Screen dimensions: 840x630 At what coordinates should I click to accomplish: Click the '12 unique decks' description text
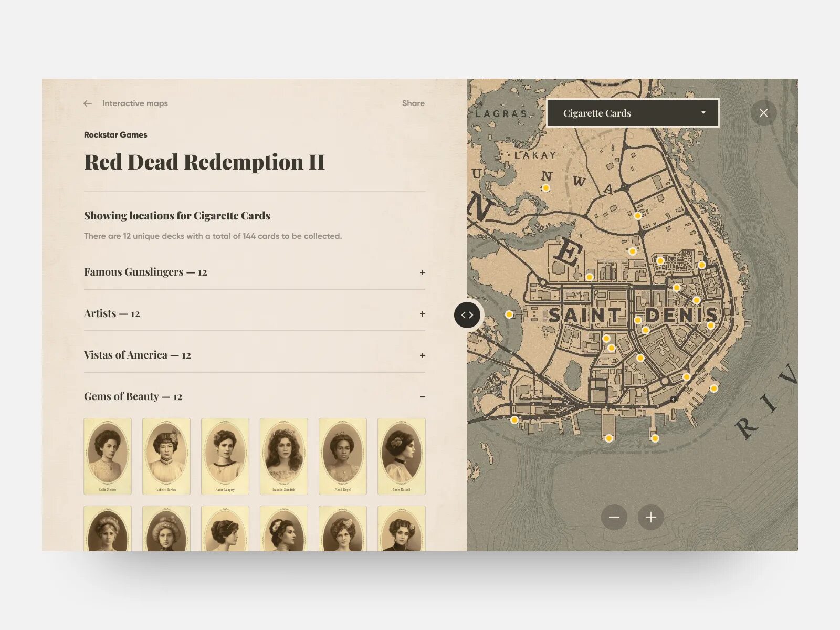213,236
